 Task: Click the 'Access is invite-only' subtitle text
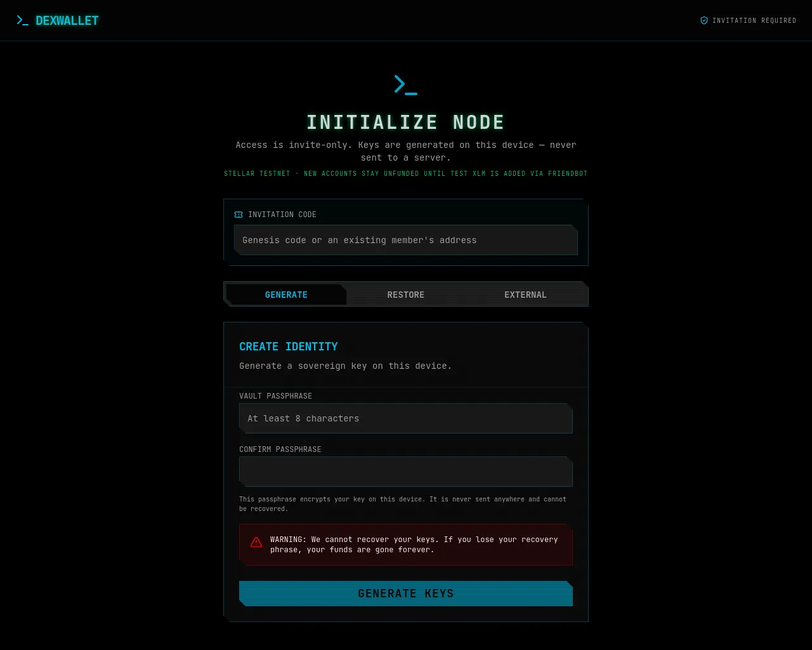(x=406, y=151)
